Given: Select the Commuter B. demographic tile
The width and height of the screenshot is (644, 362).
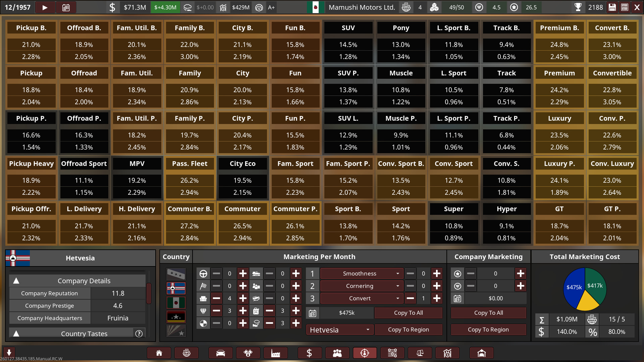Looking at the screenshot, I should [190, 223].
